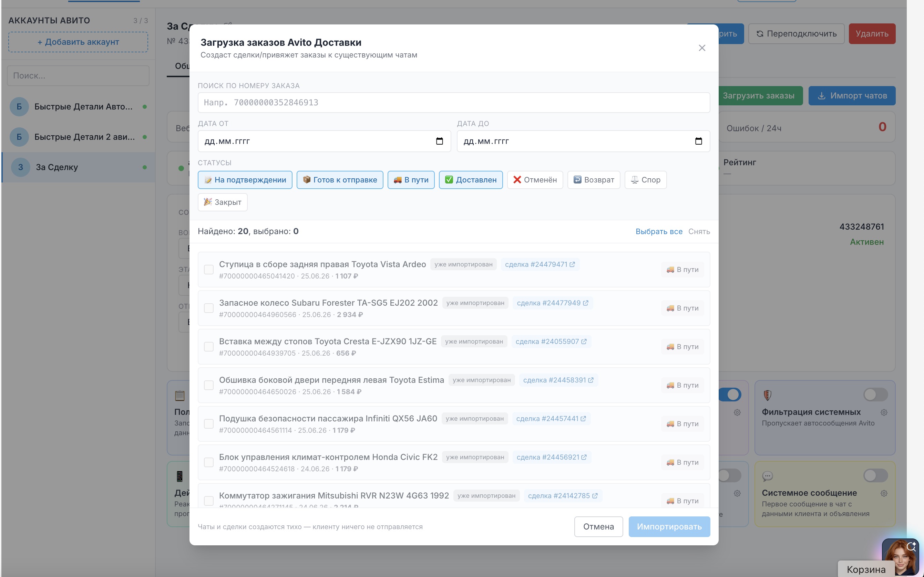
Task: Open external link icon for сделка #24479471
Action: (572, 264)
